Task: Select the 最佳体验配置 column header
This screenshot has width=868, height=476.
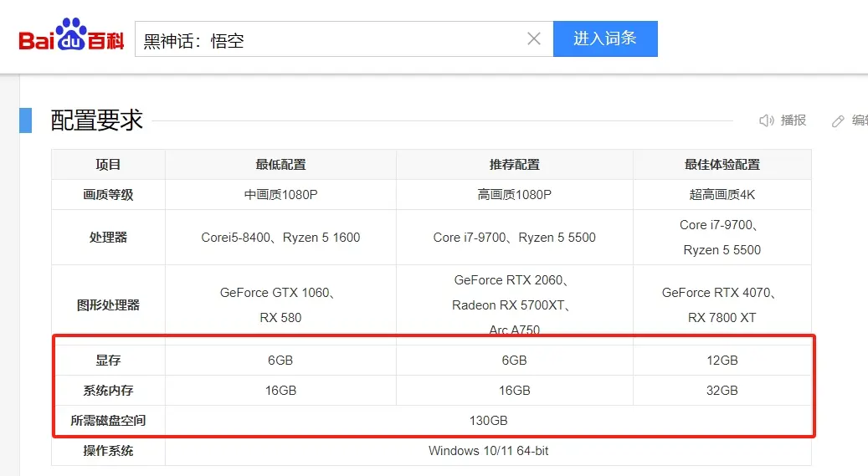Action: pyautogui.click(x=722, y=165)
